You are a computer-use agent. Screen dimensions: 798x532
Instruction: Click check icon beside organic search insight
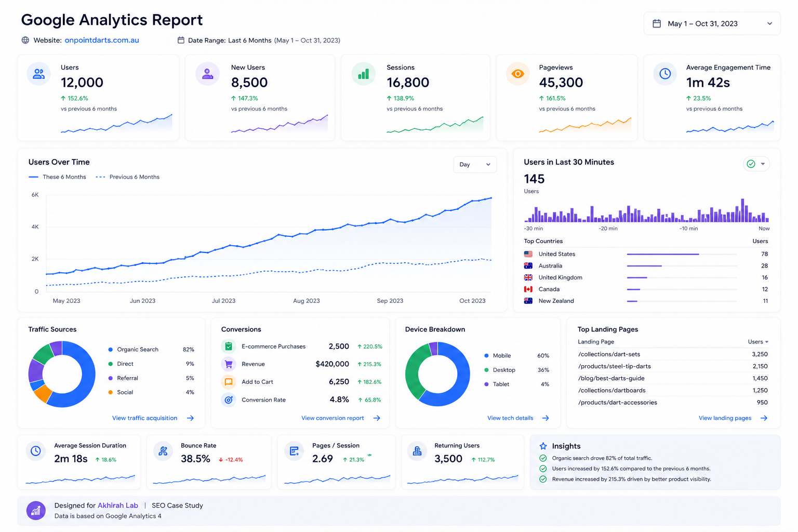pyautogui.click(x=543, y=458)
